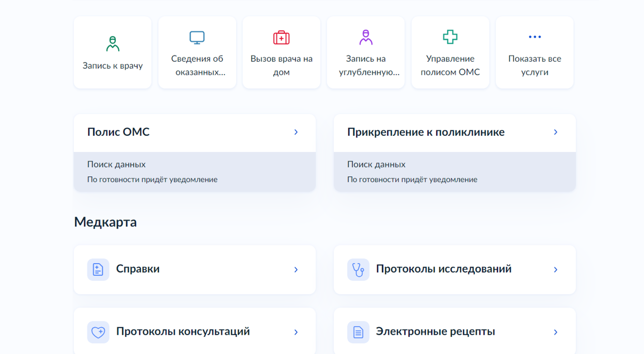Open Прикрепление к поликлинике via its chevron
The width and height of the screenshot is (644, 354).
(556, 132)
